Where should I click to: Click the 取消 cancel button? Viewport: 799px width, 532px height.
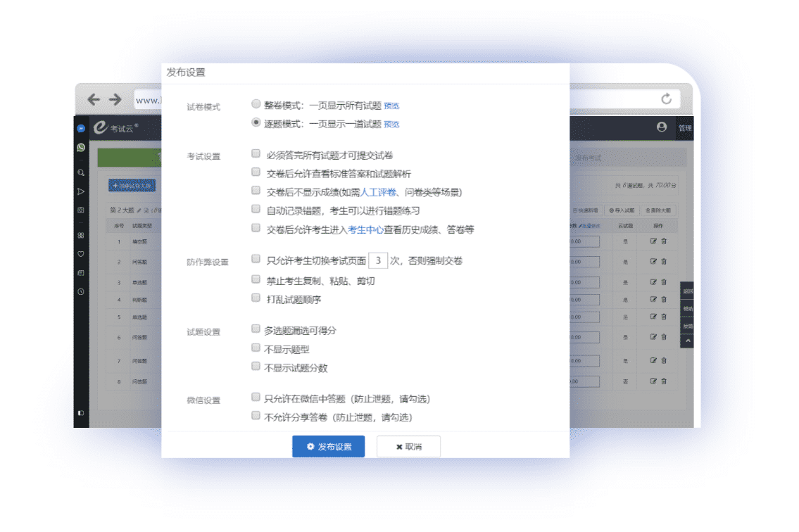coord(408,447)
